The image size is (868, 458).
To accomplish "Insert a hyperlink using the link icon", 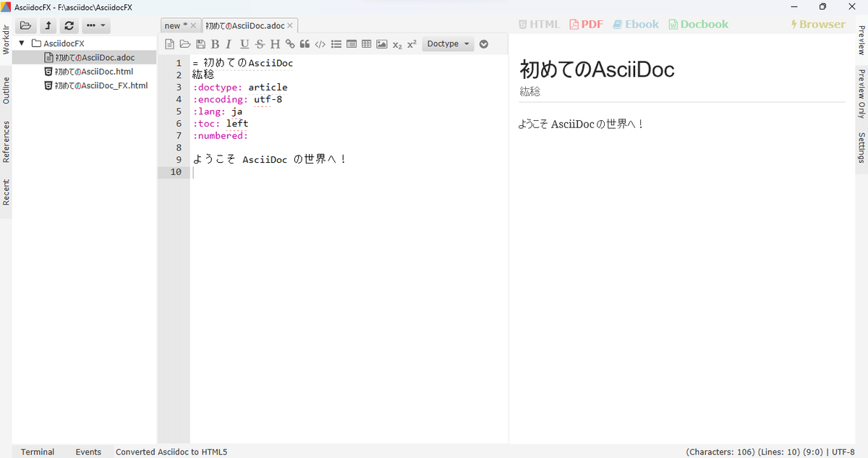I will tap(289, 43).
